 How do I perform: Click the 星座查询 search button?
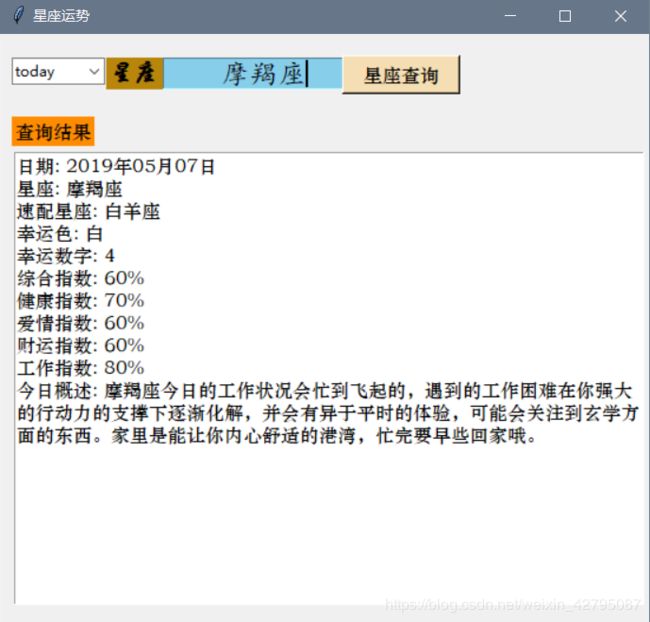401,75
